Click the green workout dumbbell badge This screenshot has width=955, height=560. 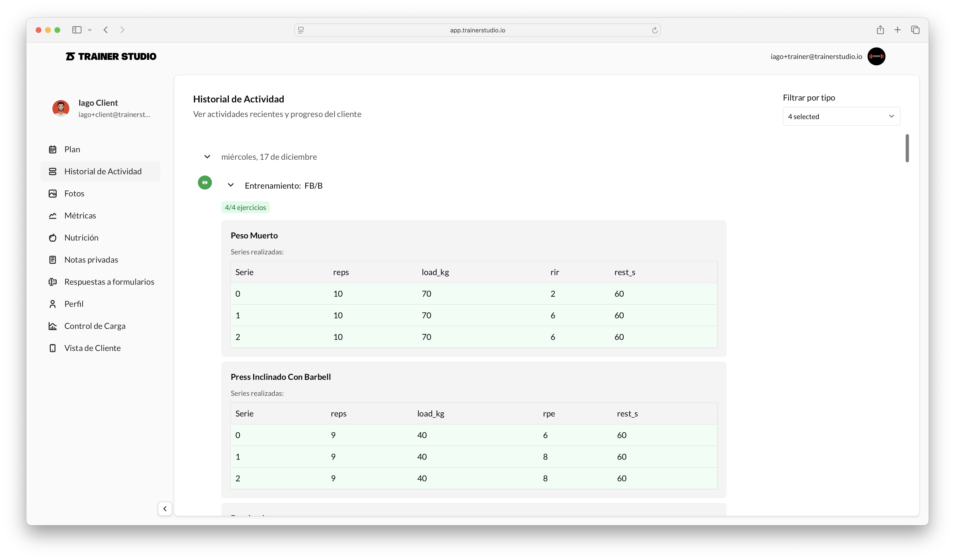205,183
